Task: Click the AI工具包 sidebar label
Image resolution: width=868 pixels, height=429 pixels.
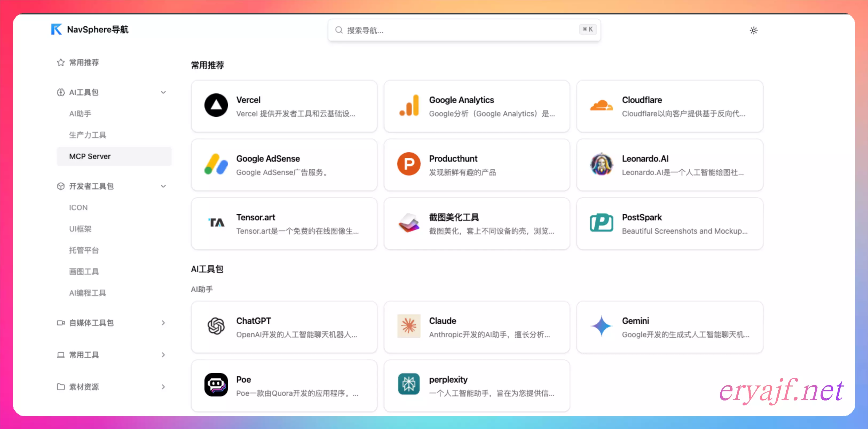Action: 84,92
